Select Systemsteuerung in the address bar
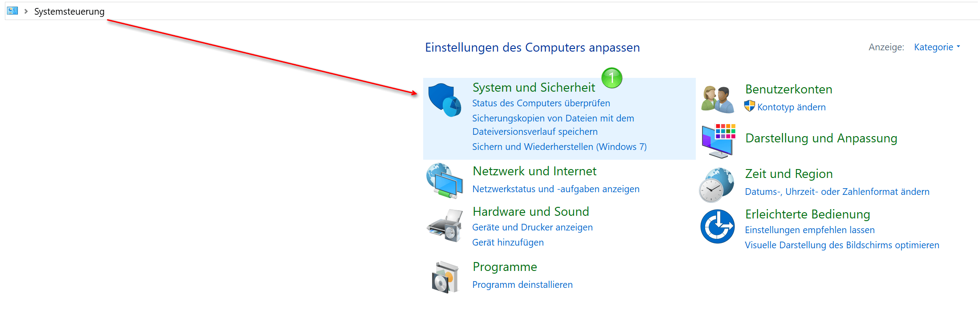Screen dimensions: 980x331 [x=69, y=12]
